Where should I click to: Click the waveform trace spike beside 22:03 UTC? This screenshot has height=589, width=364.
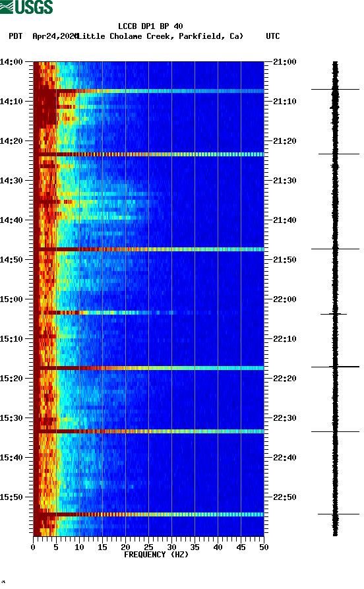tap(334, 314)
